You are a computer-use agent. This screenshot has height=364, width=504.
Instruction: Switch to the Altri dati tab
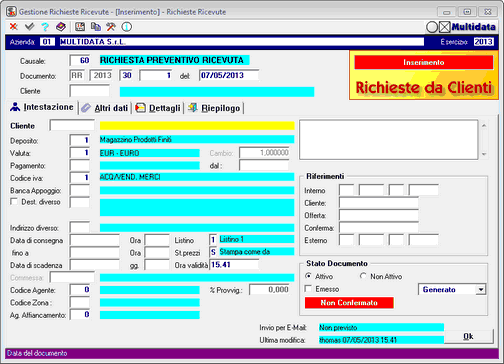(x=105, y=108)
